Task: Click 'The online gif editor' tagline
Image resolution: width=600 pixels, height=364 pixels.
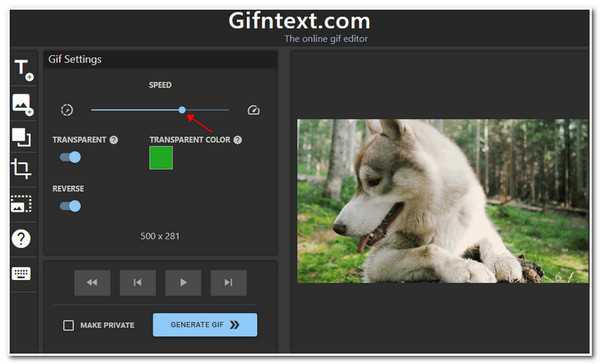Action: 326,39
